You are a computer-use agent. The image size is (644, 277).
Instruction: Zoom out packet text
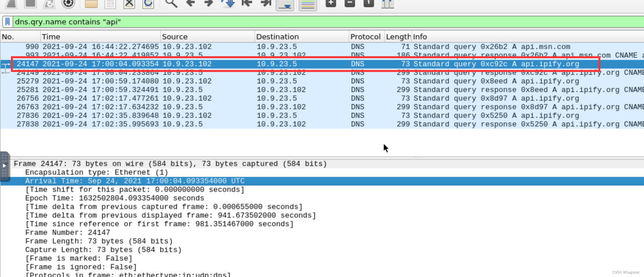coord(350,3)
